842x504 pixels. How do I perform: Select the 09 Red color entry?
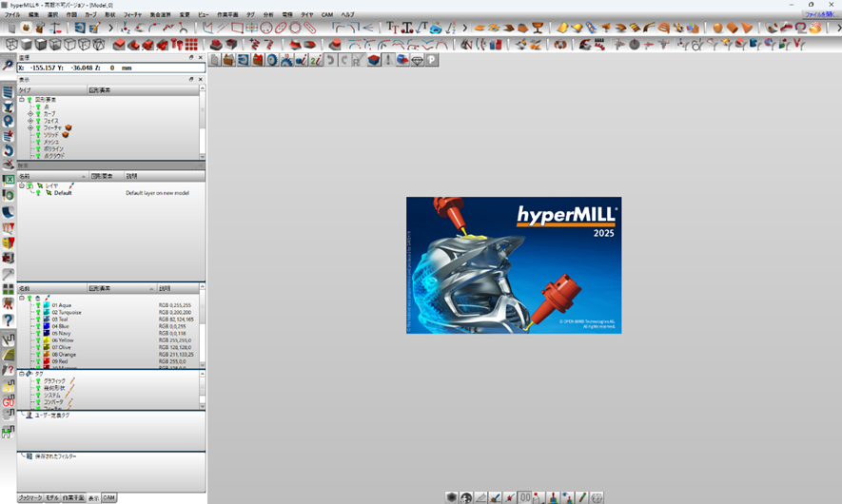pos(60,362)
